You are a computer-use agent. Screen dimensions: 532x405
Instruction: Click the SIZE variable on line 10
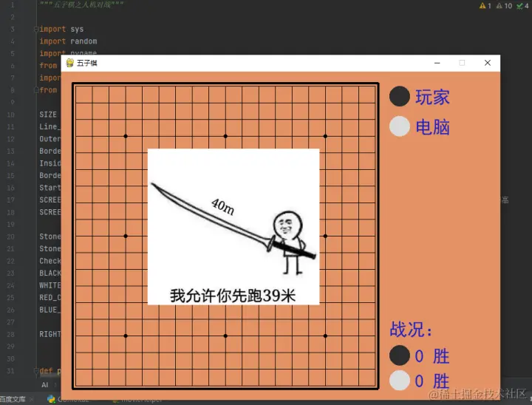(48, 115)
